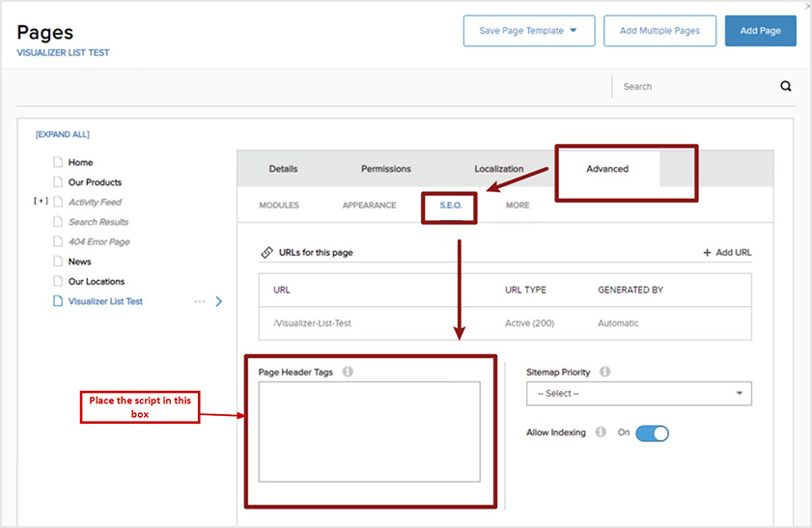
Task: Click the info icon next to Sitemap Priority
Action: coord(604,372)
